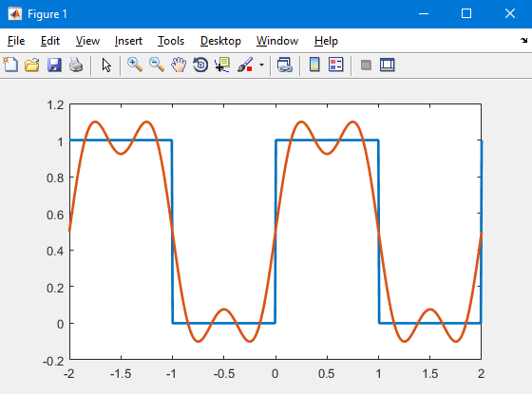532x394 pixels.
Task: Insert a colorbar using the toolbar icon
Action: click(314, 65)
